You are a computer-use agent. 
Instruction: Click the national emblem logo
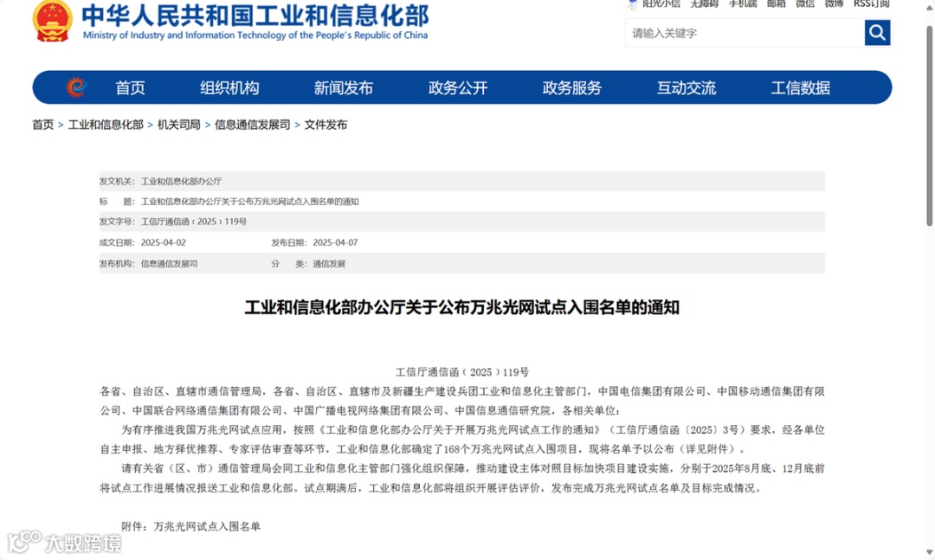point(53,21)
